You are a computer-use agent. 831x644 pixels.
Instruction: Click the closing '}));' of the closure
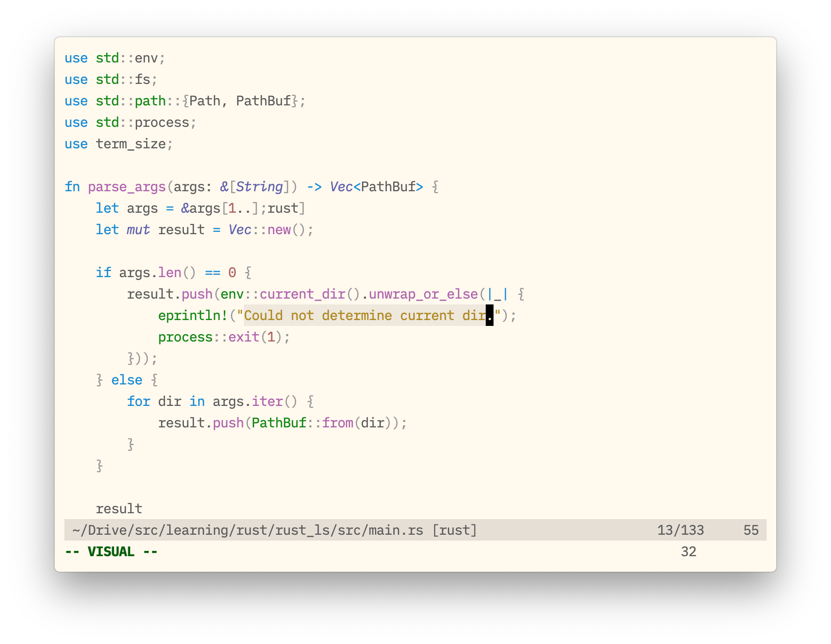click(142, 359)
